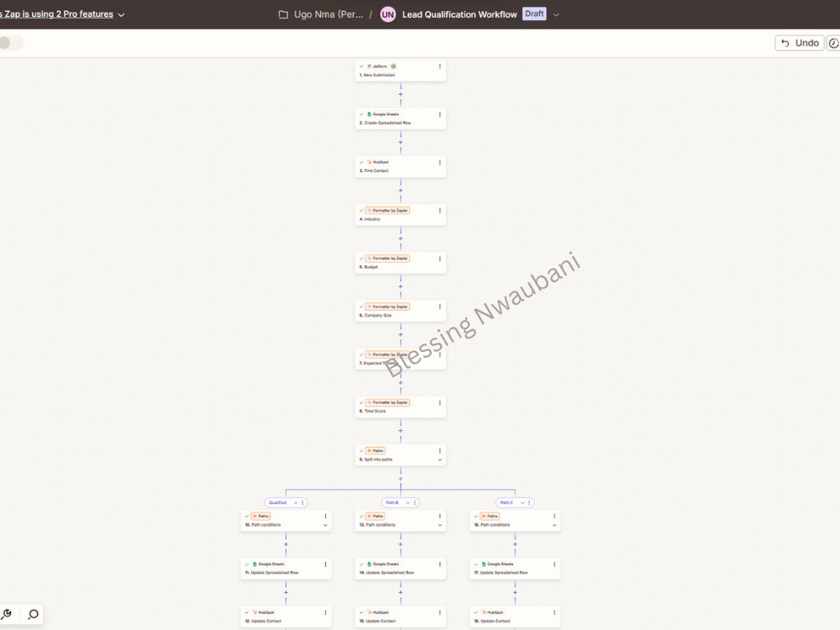Add a step after step 17 Update Spreadsheet Row

click(x=516, y=592)
